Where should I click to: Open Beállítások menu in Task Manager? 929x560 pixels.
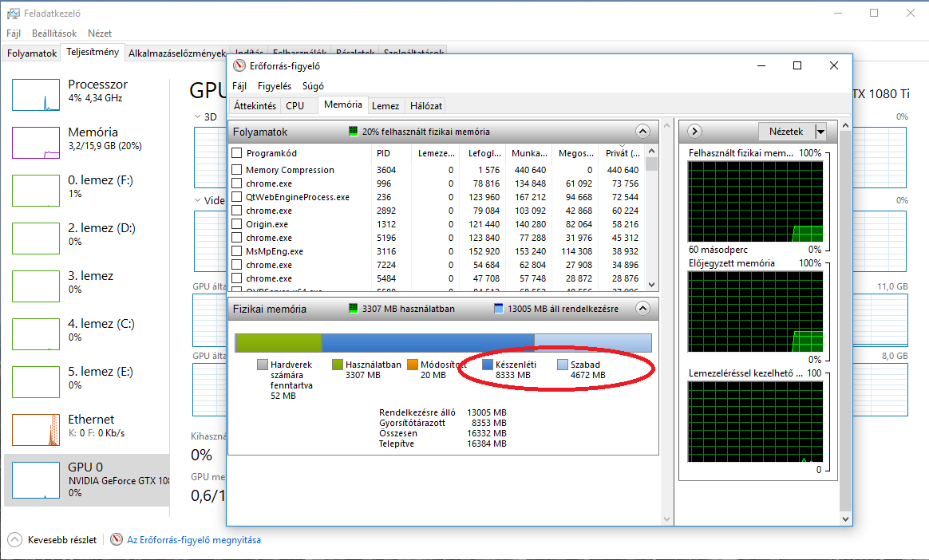coord(54,34)
